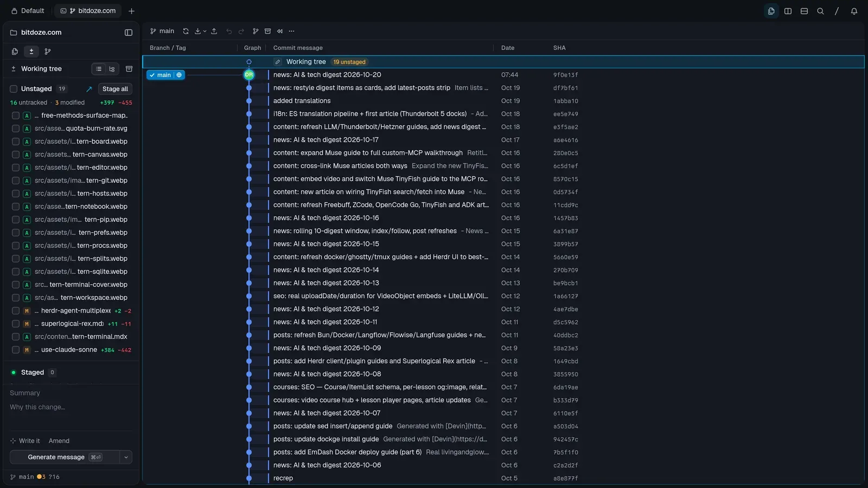Check the superlogical-rex.mdx file checkbox
Image resolution: width=868 pixels, height=488 pixels.
pyautogui.click(x=16, y=324)
